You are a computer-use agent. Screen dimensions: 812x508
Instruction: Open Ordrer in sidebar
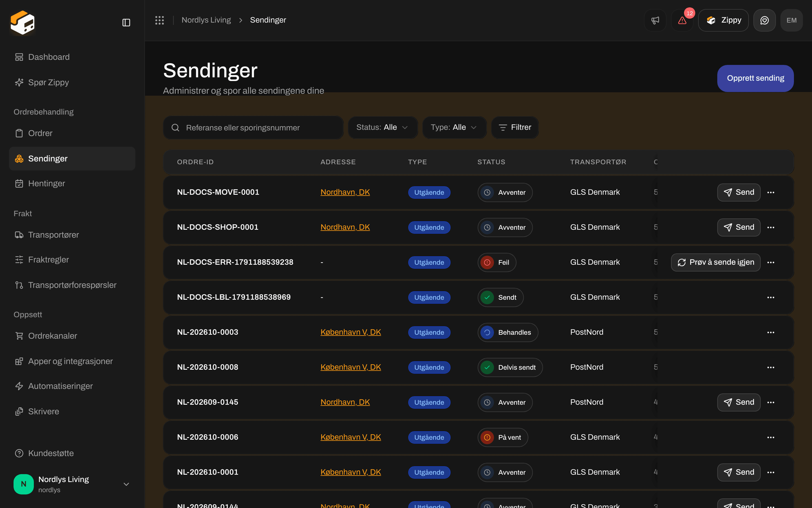(x=72, y=133)
